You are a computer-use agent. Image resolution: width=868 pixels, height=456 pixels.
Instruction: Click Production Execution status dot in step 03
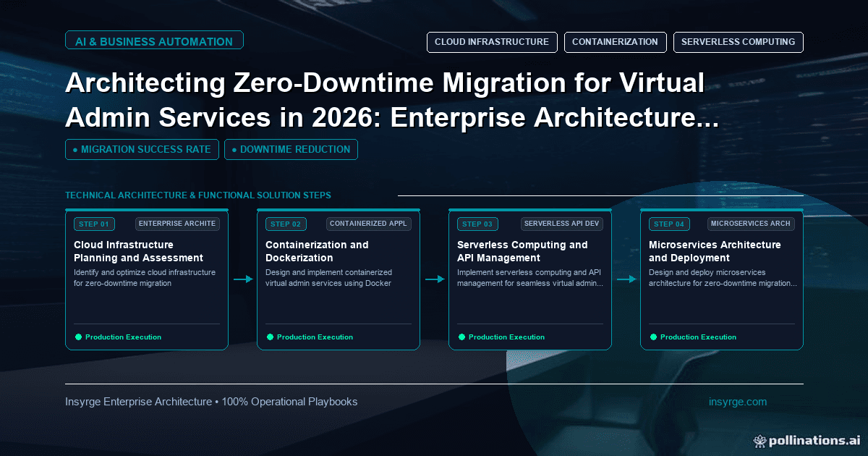[x=461, y=337]
